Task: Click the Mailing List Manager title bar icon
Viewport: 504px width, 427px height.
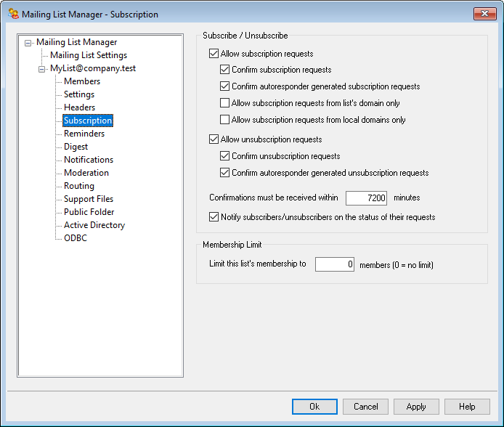Action: (x=13, y=14)
